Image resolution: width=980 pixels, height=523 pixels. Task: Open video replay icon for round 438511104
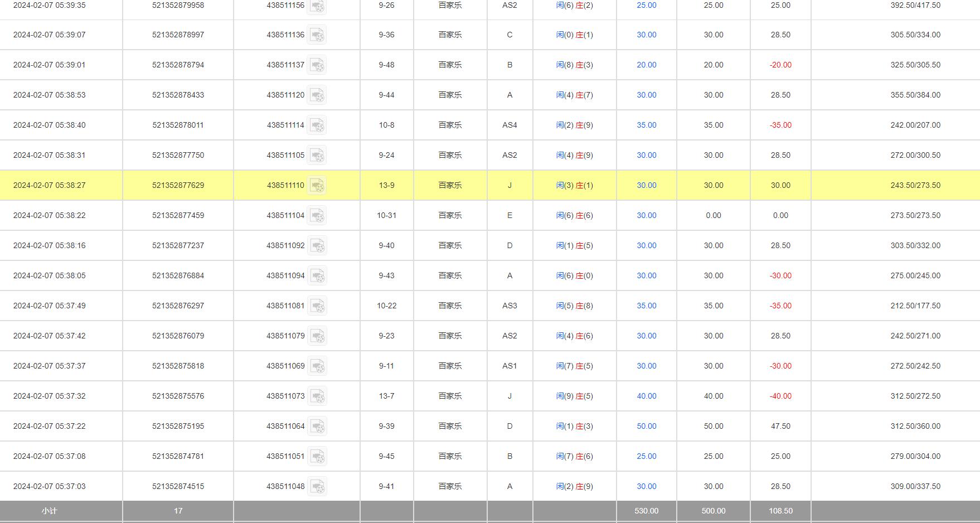317,215
